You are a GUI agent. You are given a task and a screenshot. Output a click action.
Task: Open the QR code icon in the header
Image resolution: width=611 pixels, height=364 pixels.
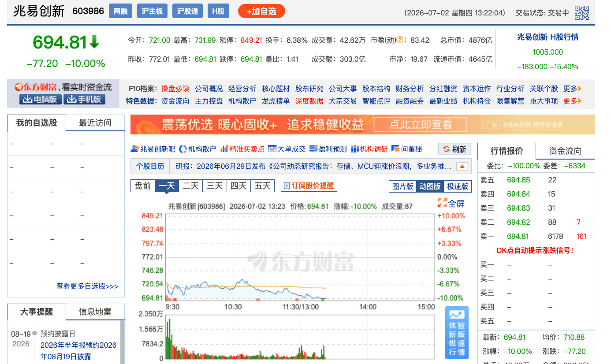pos(581,12)
